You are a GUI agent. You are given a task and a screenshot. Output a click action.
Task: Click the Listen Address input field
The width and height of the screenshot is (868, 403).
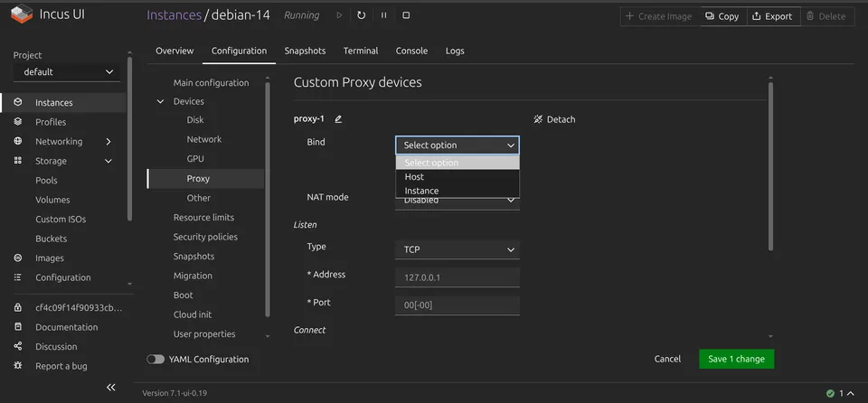pyautogui.click(x=458, y=277)
